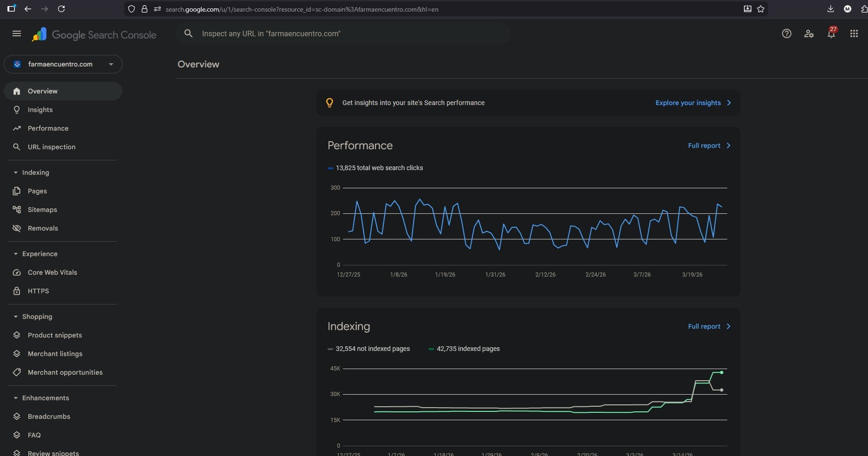Open Sitemaps in sidebar
Screen dimensions: 868x456
tap(63, 210)
